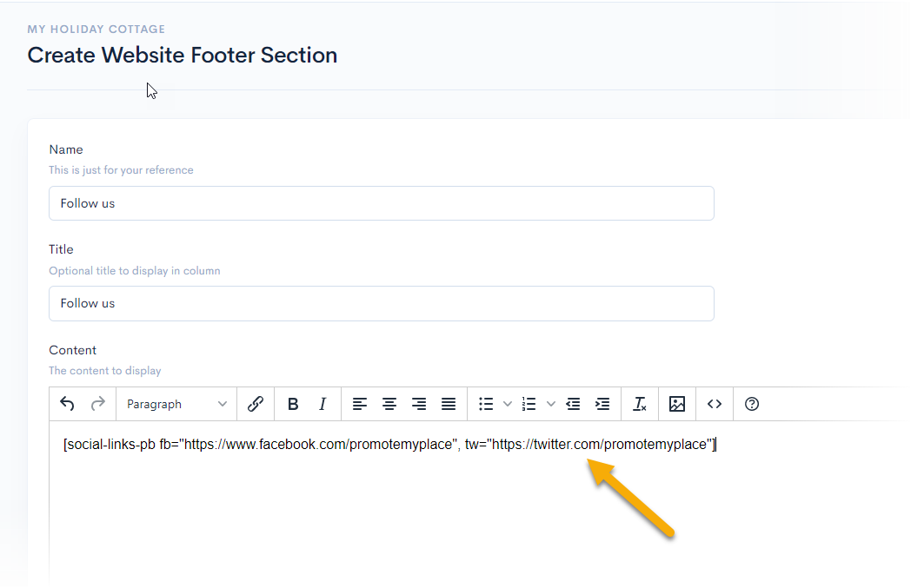Apply a bullet list
The image size is (911, 588).
(x=486, y=404)
